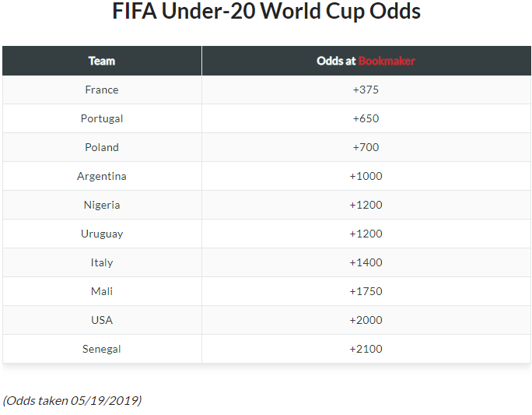
Task: Click the +1750 odds for Mali
Action: 366,291
